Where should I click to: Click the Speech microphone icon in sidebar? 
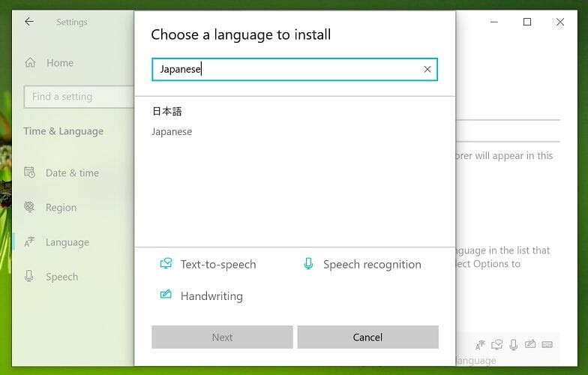click(28, 276)
